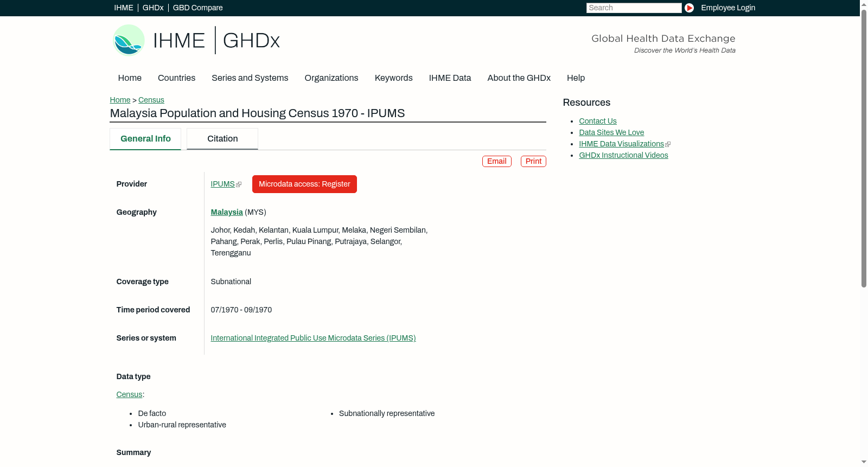Screen dimensions: 868x467
Task: Open the Contact Us resource link
Action: pos(598,121)
